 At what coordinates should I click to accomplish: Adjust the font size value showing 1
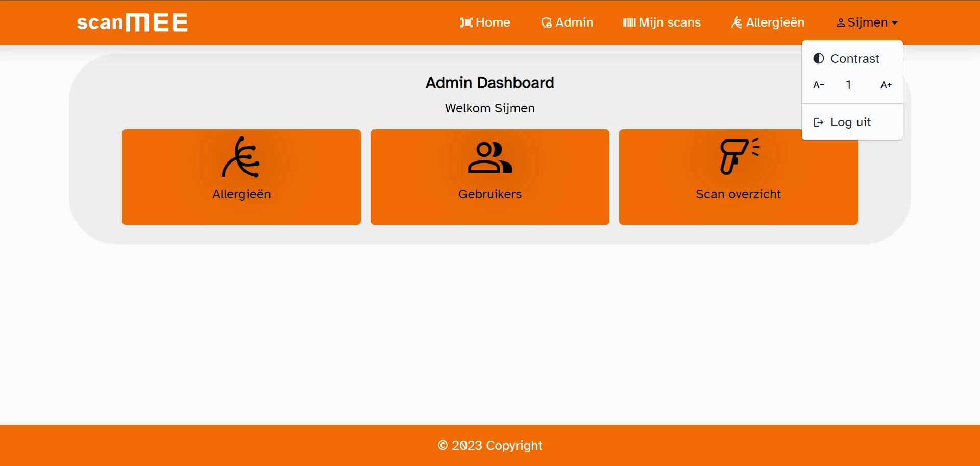coord(848,85)
